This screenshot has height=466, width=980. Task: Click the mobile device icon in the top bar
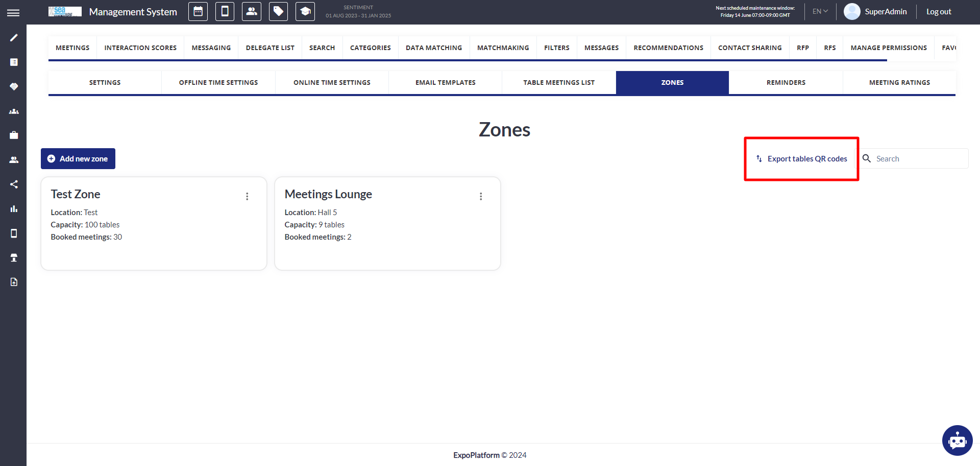[x=225, y=12]
